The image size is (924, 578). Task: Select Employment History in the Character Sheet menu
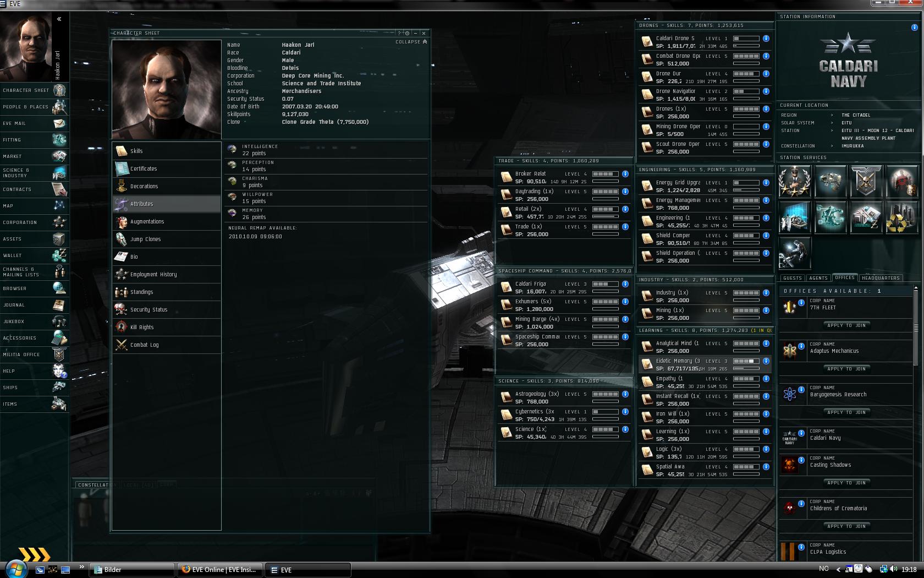point(167,274)
